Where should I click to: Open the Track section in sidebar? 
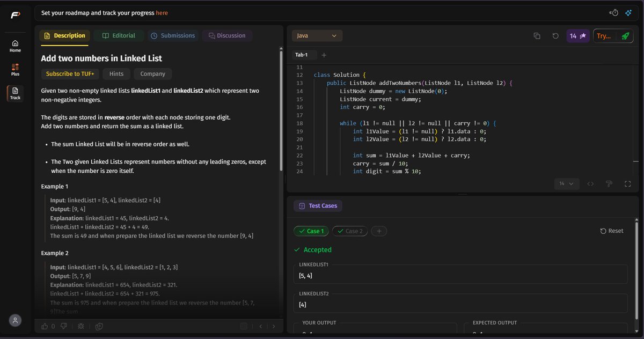pos(15,93)
